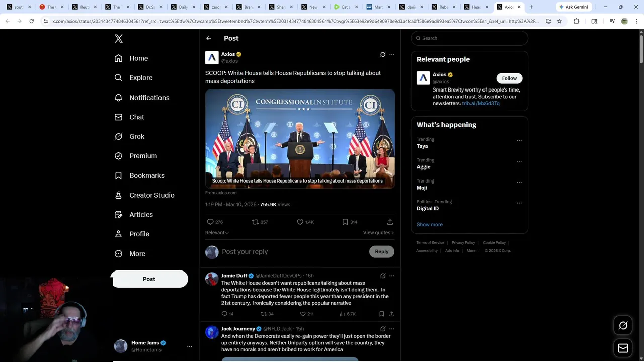Open Creator Studio from the sidebar
This screenshot has width=644, height=362.
(144, 195)
